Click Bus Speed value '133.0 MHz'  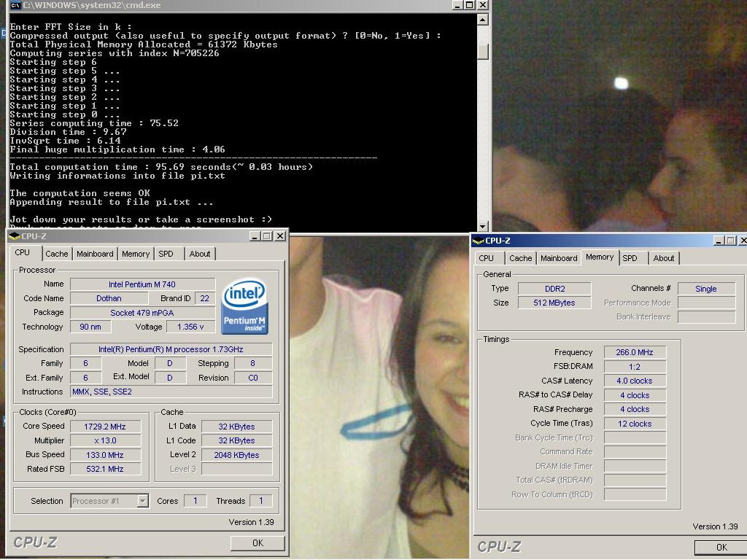click(105, 455)
